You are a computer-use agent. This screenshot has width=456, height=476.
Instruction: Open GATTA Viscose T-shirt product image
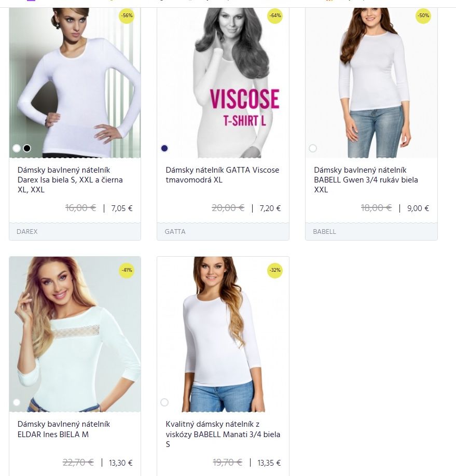[223, 82]
